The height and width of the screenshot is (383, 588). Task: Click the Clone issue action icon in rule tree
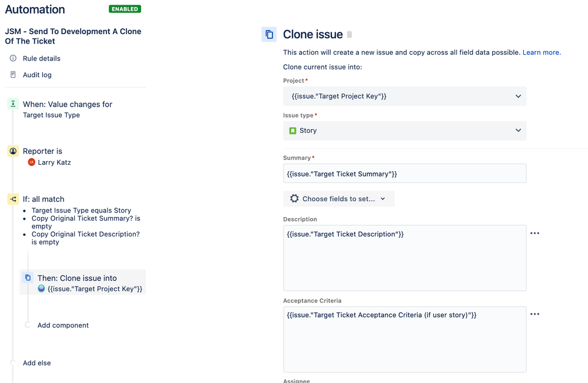[x=28, y=278]
